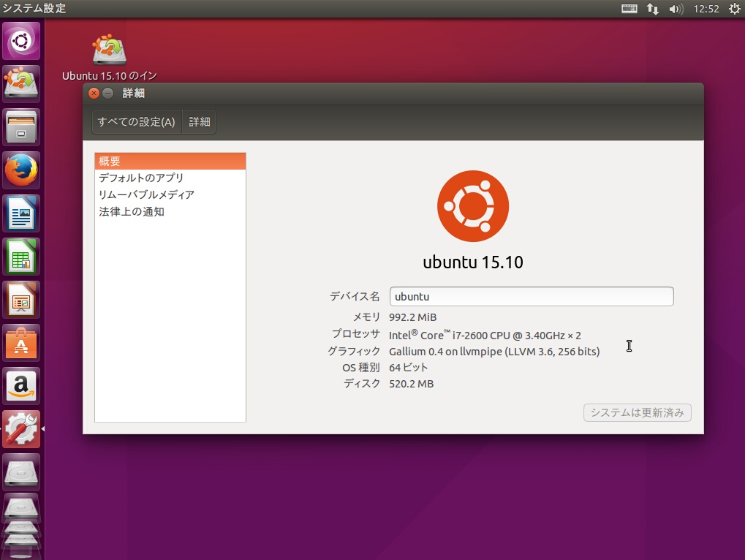The height and width of the screenshot is (560, 745).
Task: Open the Files file manager
Action: tap(20, 126)
